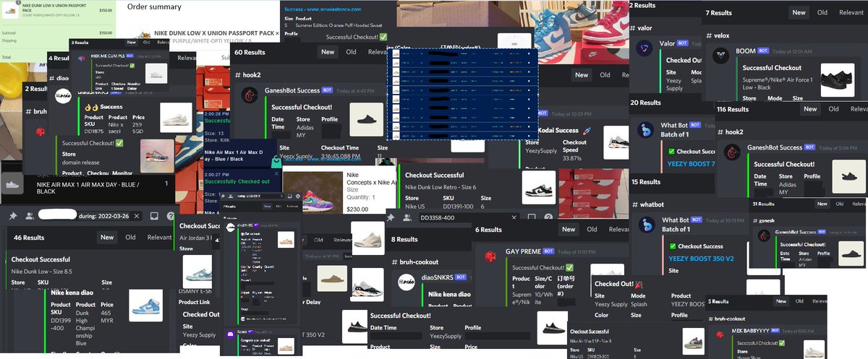The height and width of the screenshot is (359, 868).
Task: Open member list icon beside during: 2022-03-26 search
Action: (x=30, y=215)
